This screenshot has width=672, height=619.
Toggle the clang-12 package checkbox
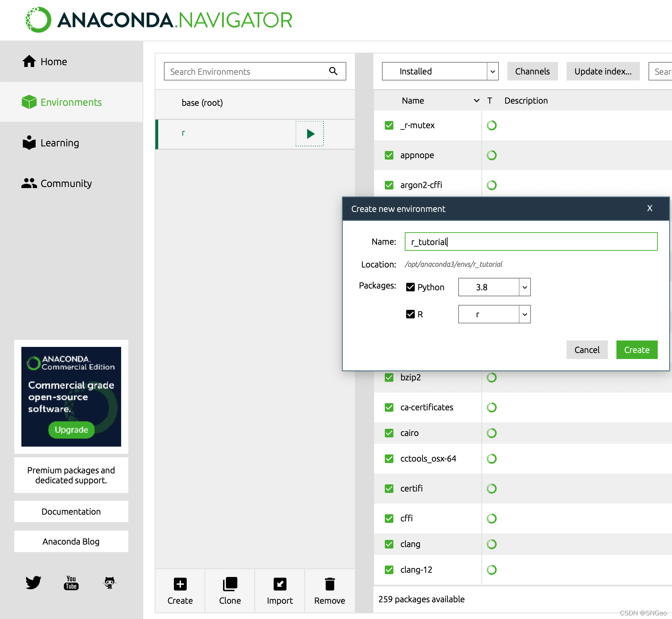click(x=389, y=570)
